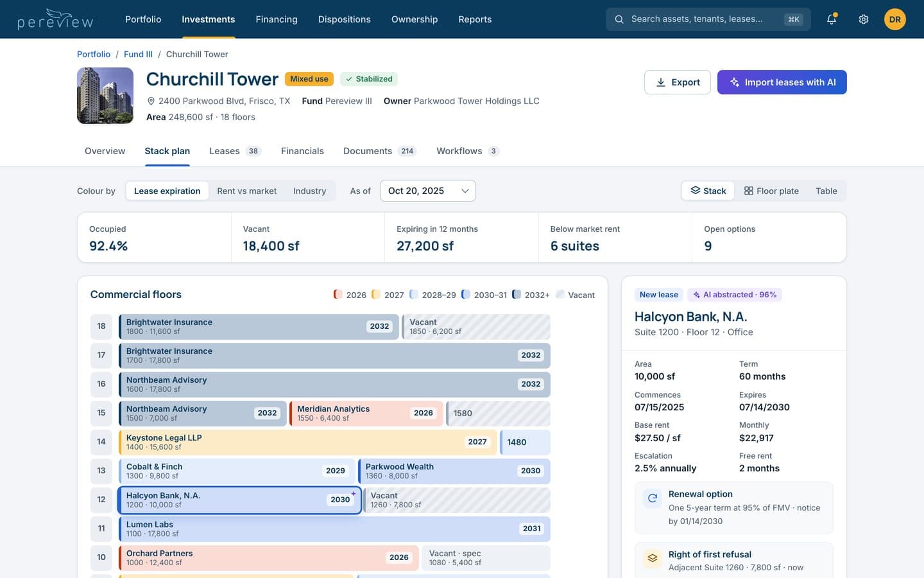
Task: Click Export button
Action: (x=678, y=82)
